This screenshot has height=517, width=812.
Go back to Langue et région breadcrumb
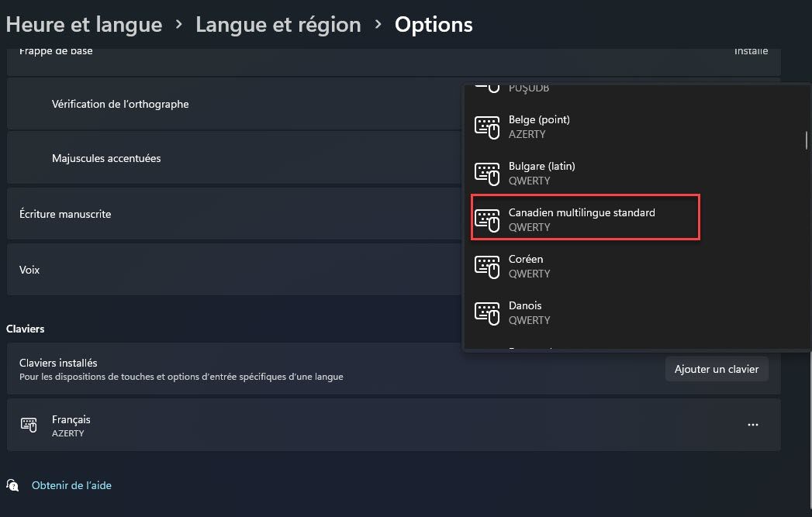[278, 25]
